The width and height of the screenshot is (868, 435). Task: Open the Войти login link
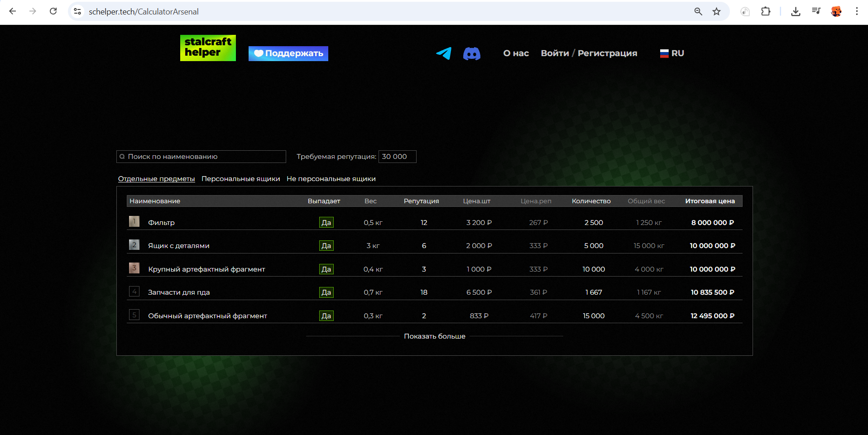pyautogui.click(x=555, y=53)
